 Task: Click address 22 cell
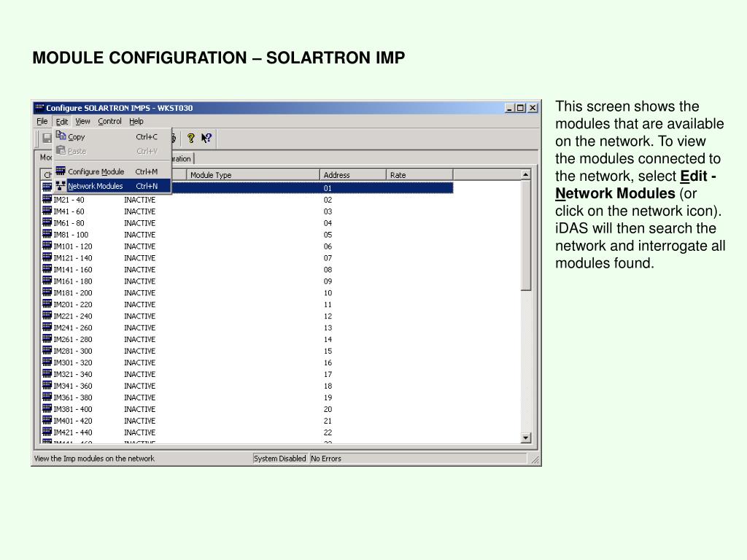click(328, 432)
